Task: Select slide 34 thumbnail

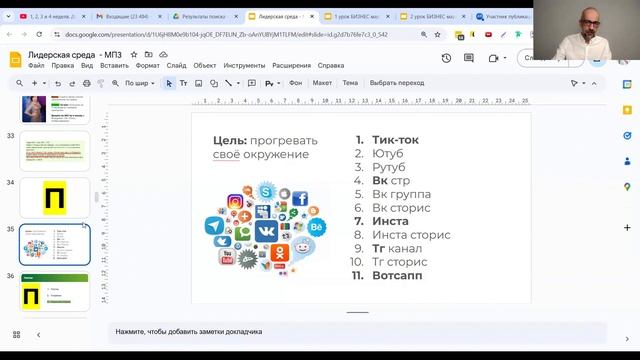Action: pyautogui.click(x=55, y=198)
